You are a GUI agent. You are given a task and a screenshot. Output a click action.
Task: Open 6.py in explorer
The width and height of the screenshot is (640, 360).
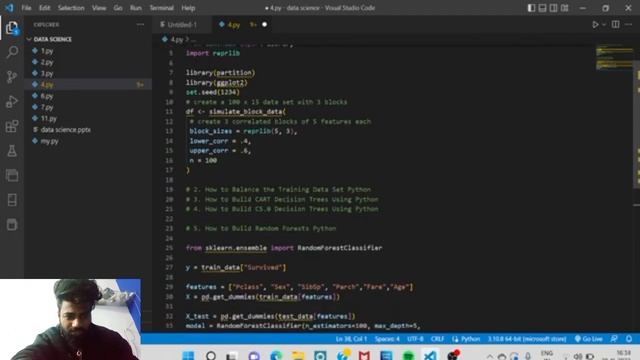[x=47, y=96]
